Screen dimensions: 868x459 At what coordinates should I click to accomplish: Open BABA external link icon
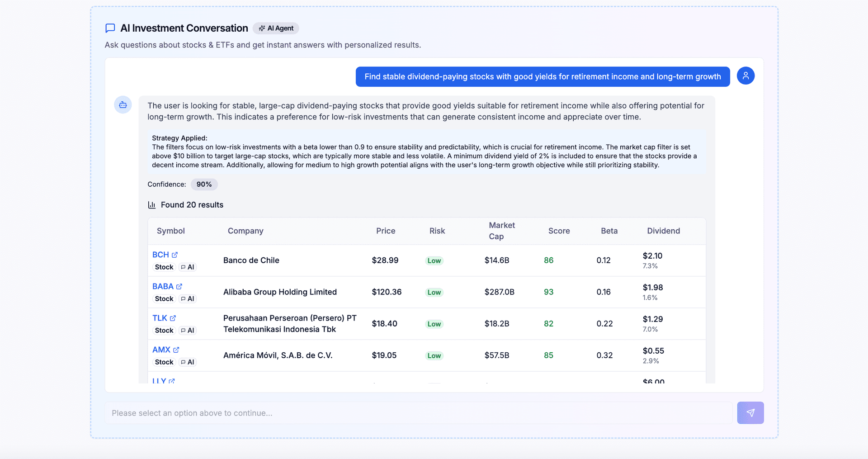click(179, 287)
